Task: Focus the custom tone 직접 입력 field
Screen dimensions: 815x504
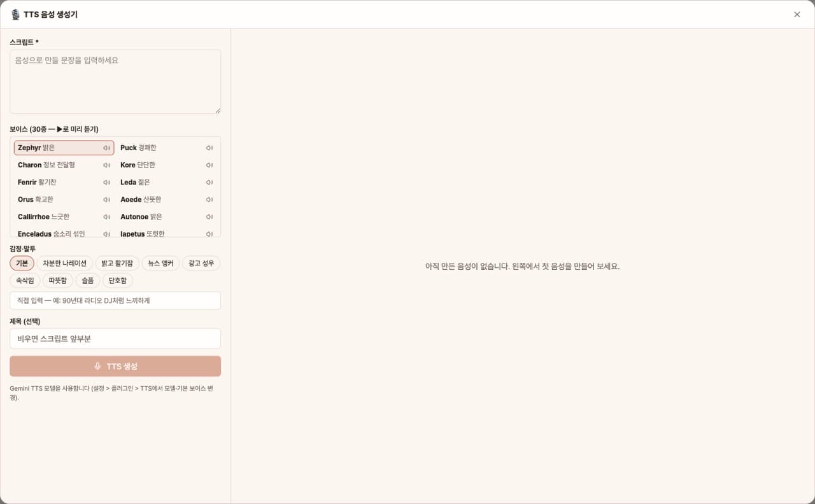Action: (x=115, y=300)
